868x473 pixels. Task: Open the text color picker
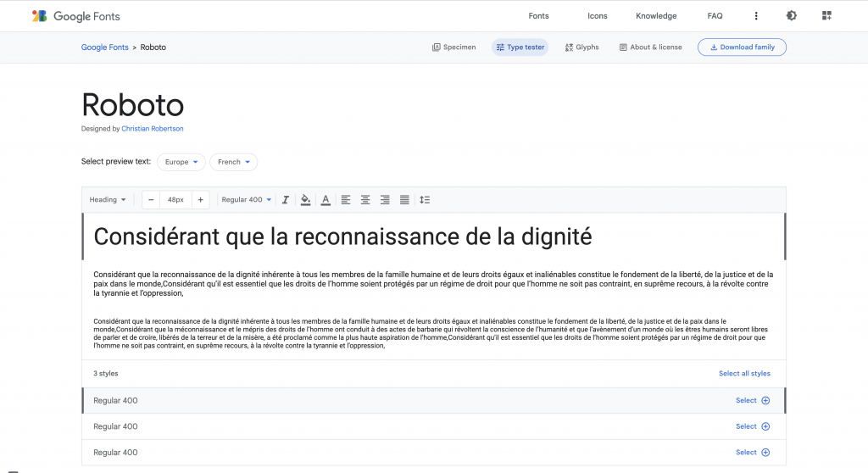click(x=325, y=200)
